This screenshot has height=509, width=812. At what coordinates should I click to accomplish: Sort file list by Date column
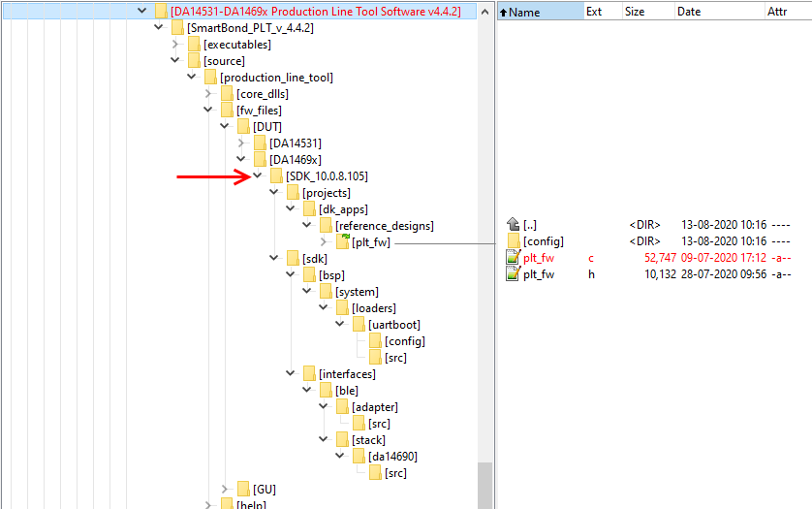coord(720,12)
